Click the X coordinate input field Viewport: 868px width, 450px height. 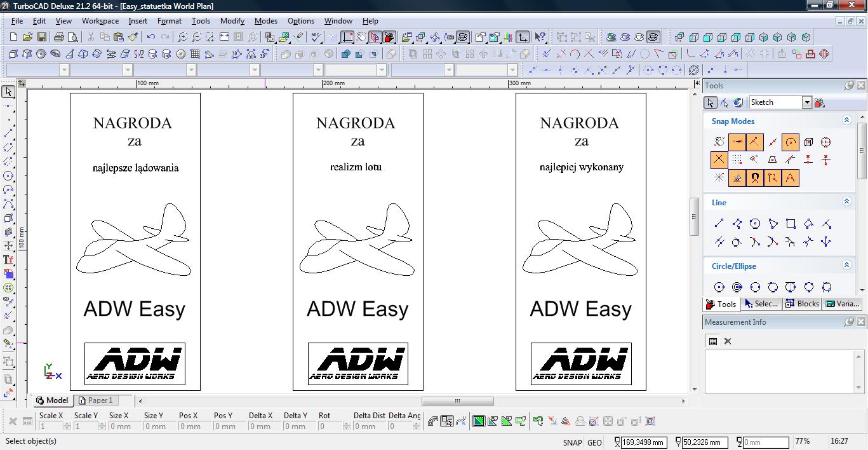pyautogui.click(x=644, y=442)
